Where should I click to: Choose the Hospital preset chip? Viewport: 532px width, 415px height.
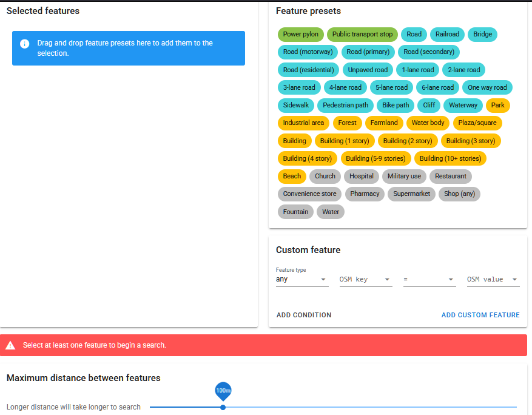[x=362, y=176]
